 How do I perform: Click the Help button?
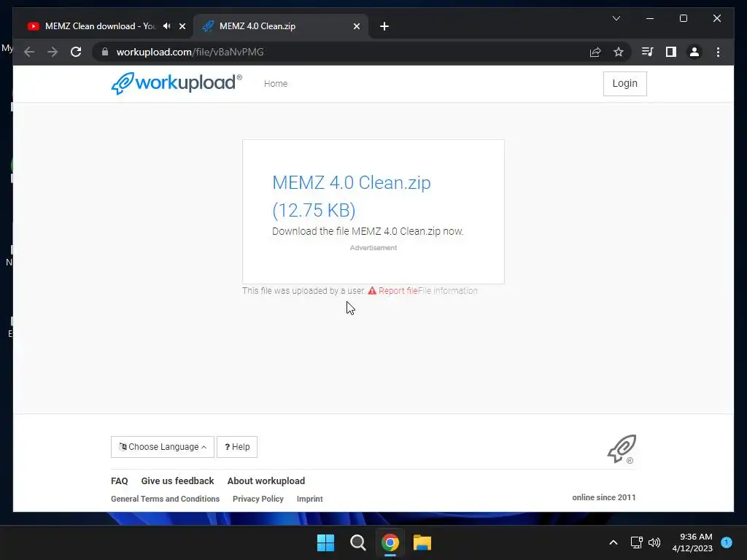coord(237,447)
